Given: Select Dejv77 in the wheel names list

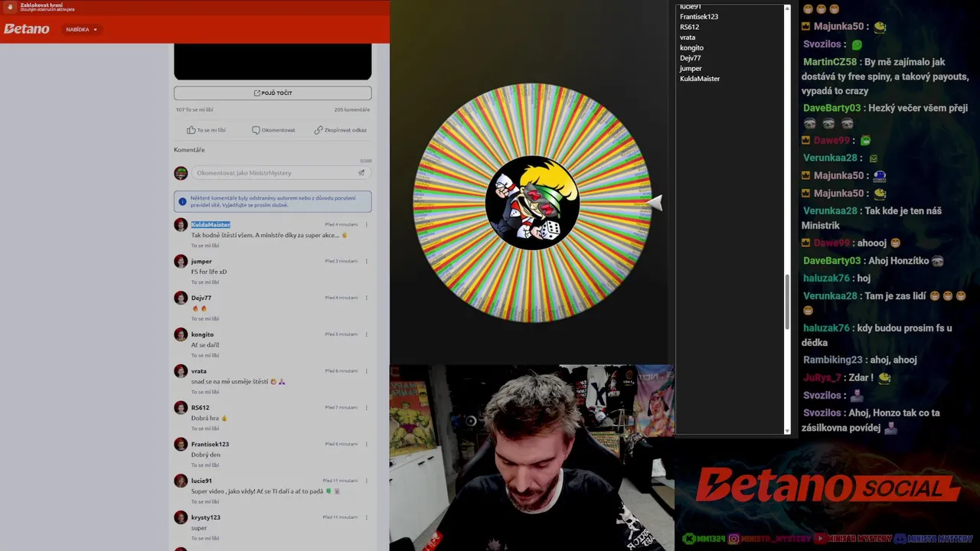Looking at the screenshot, I should pyautogui.click(x=690, y=58).
